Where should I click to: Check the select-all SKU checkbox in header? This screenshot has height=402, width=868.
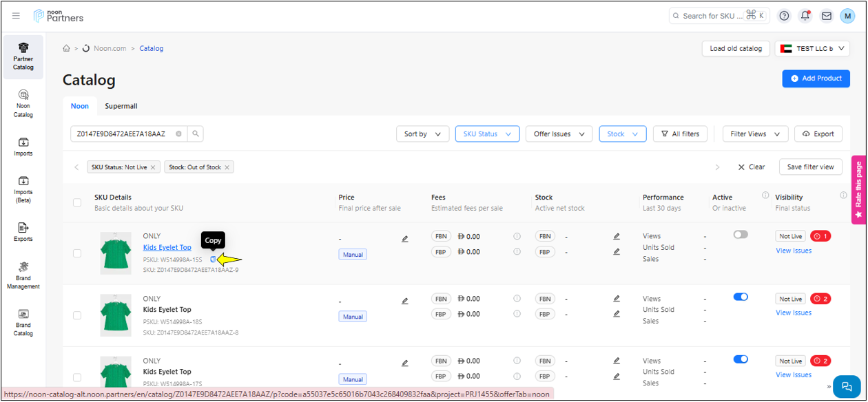(x=77, y=202)
